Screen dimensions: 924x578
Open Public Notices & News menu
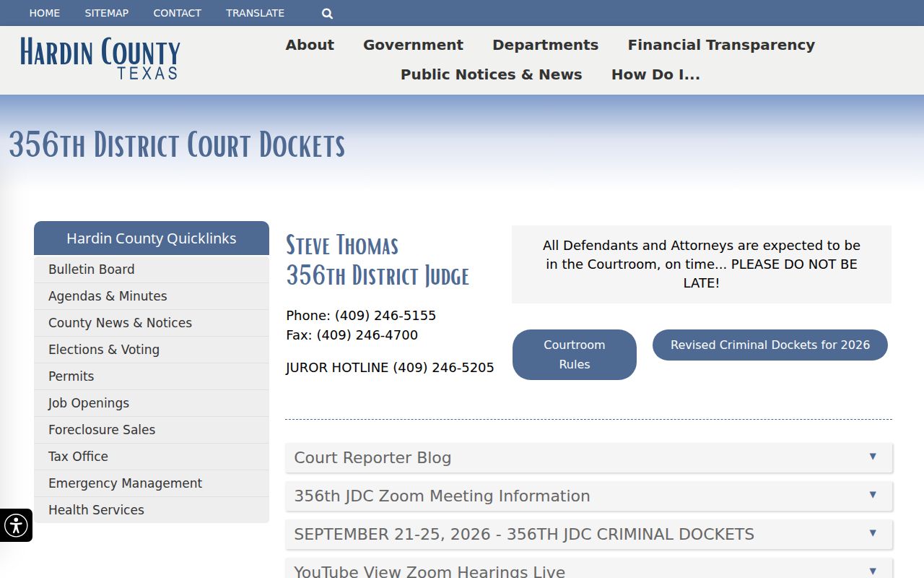pos(491,74)
